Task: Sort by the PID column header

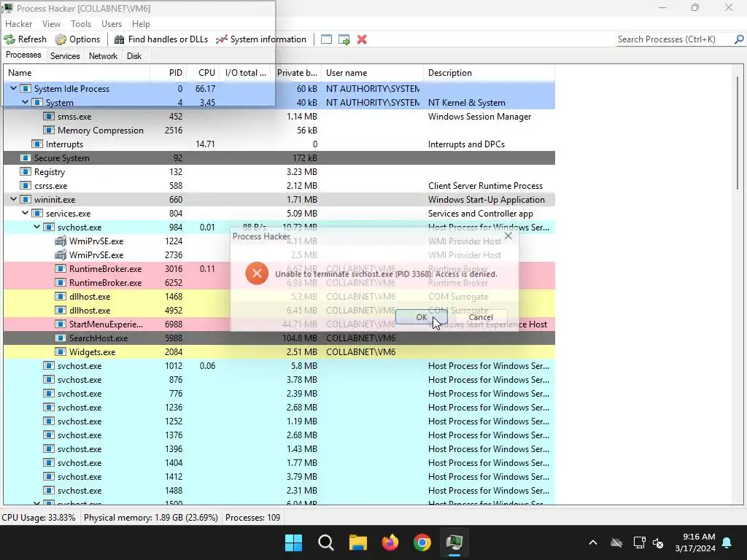Action: [169, 73]
